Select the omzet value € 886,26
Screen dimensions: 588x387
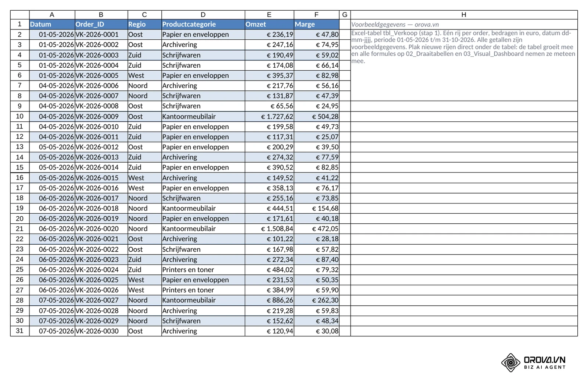click(269, 300)
